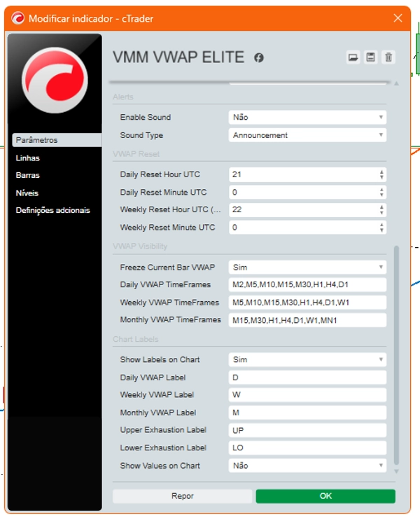
Task: Decrease Daily Reset Minute UTC value
Action: coord(381,195)
